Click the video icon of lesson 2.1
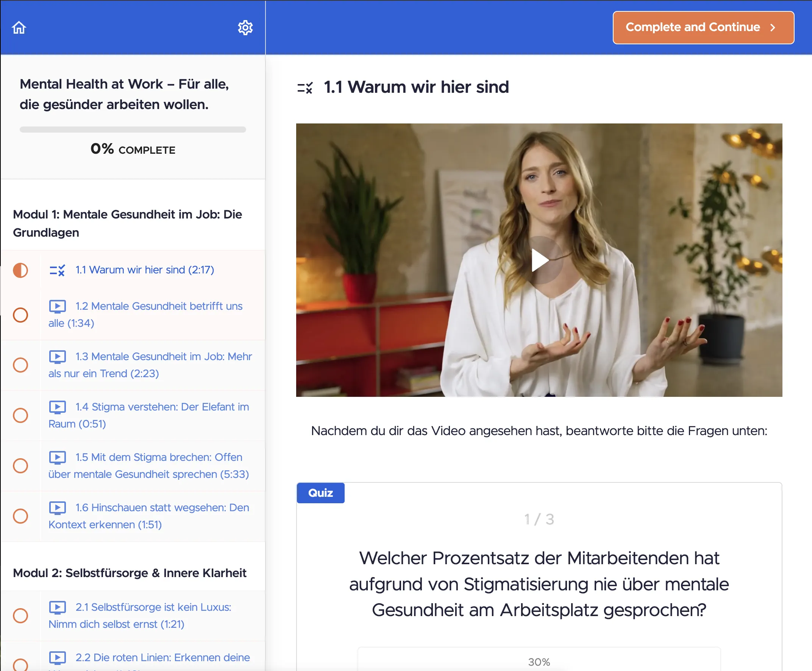The image size is (812, 671). click(57, 607)
